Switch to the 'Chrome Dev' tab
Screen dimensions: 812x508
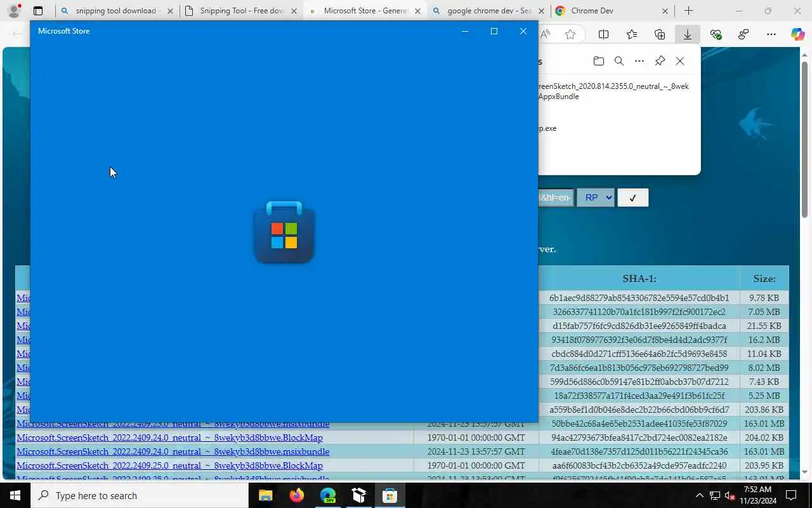click(613, 11)
